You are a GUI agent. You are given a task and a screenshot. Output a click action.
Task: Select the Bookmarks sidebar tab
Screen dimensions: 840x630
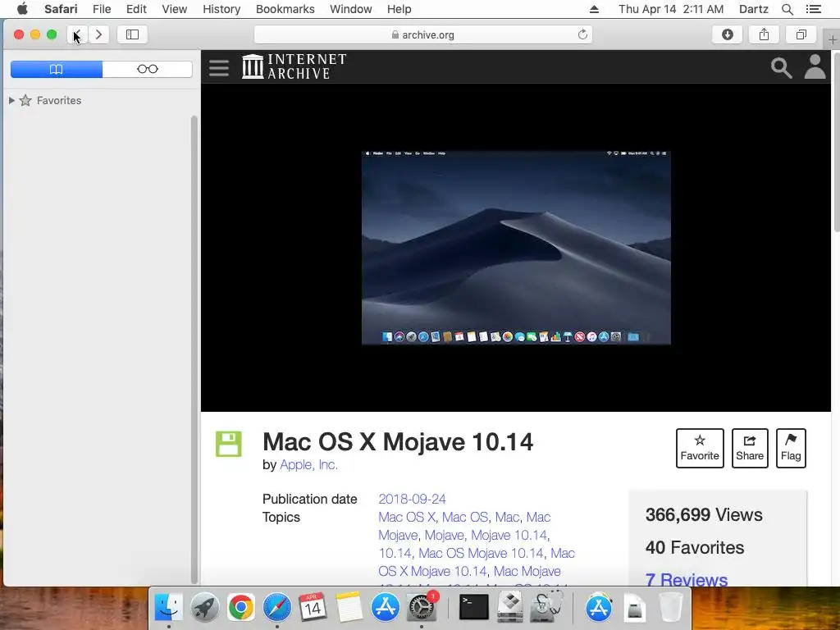point(57,69)
